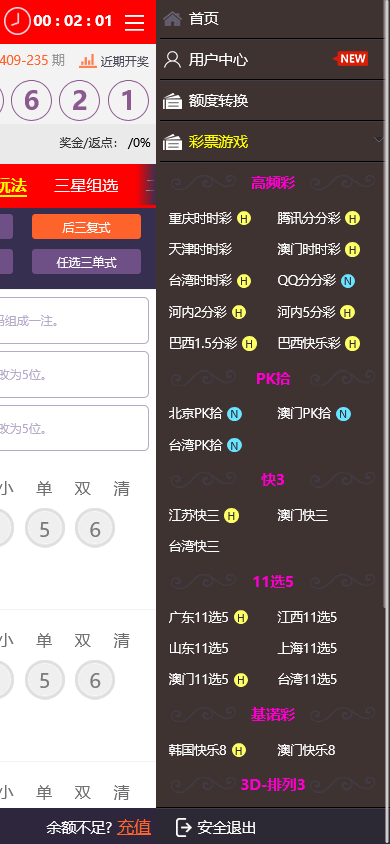Click the 基诺彩 category heading
This screenshot has width=390, height=844.
tap(273, 715)
